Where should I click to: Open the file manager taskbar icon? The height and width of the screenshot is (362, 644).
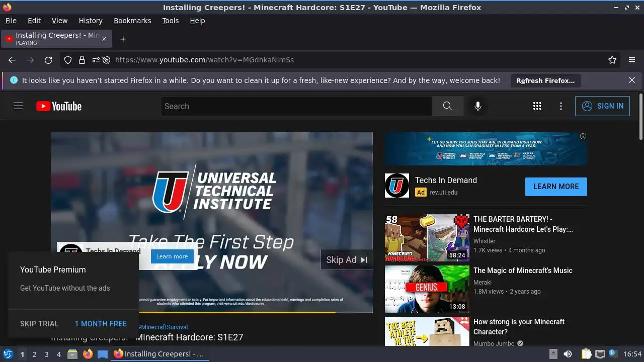pyautogui.click(x=72, y=354)
